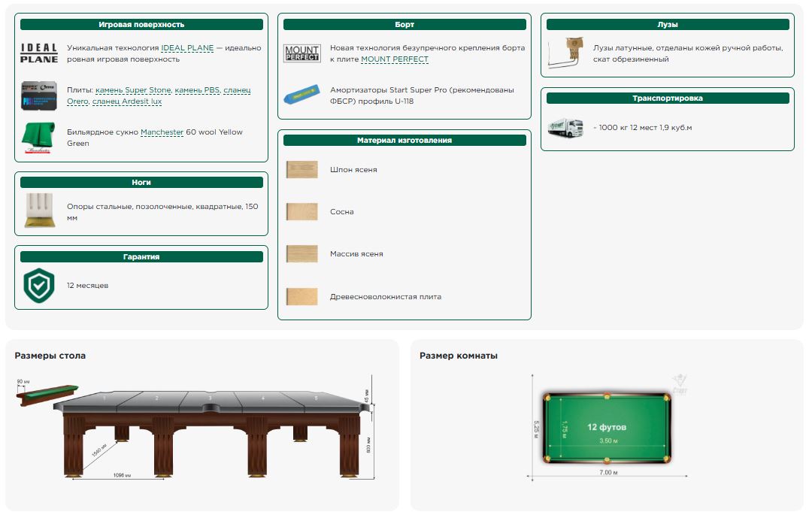Select the Массив ясеня wood swatch

pyautogui.click(x=301, y=254)
